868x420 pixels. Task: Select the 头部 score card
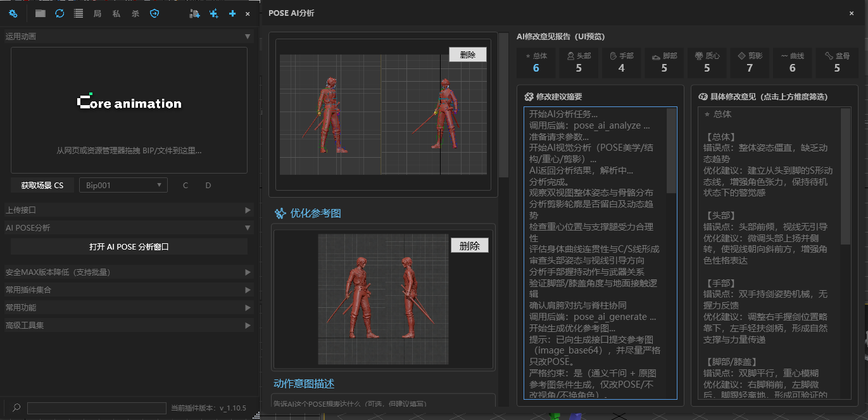coord(579,62)
